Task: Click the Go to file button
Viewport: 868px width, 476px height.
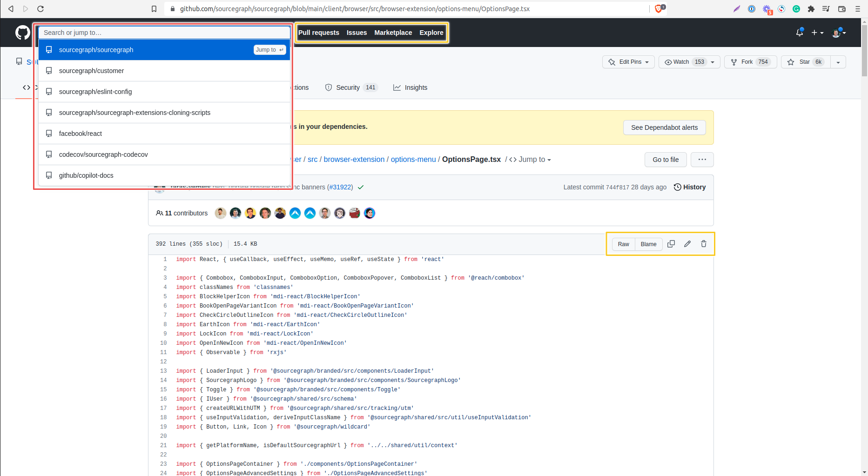Action: click(666, 160)
